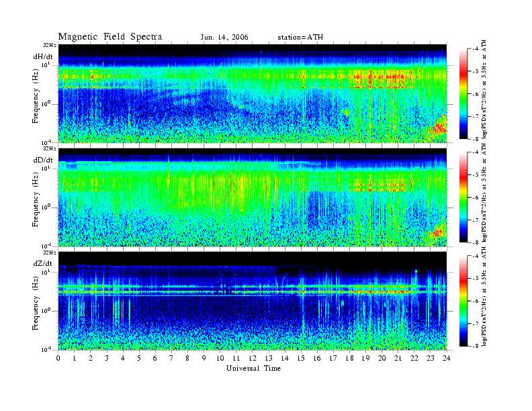Click the log(PSD) label beside the dZ/dt color bar

485,297
